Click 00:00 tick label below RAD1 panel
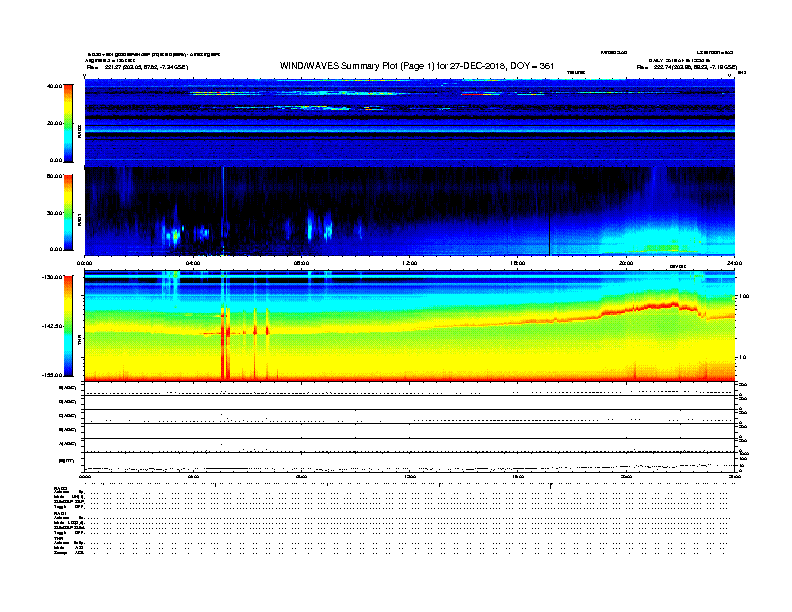Viewport: 792px width, 612px height. 84,263
